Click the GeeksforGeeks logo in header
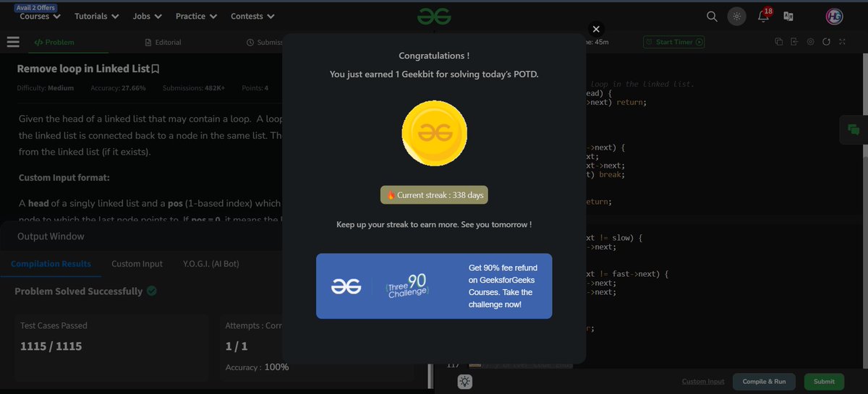 [x=434, y=16]
